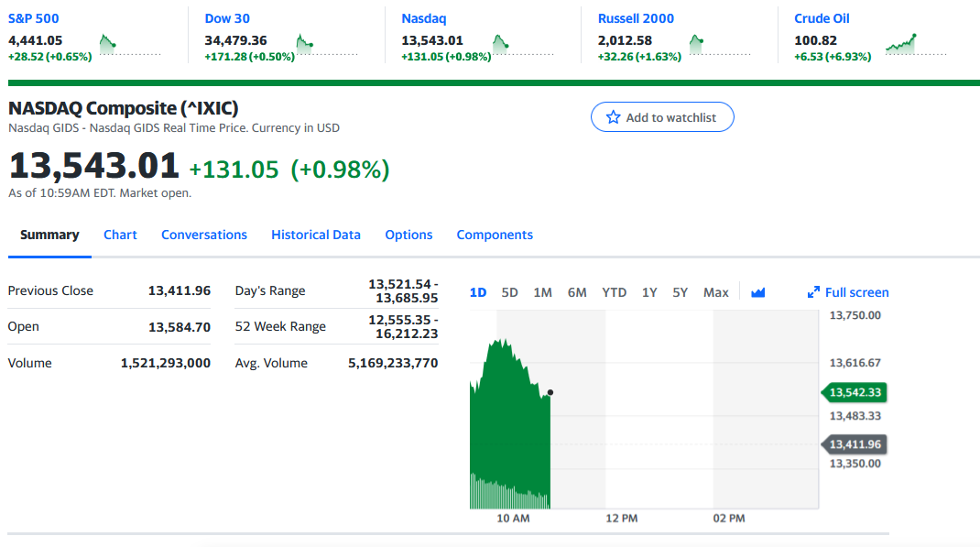980x547 pixels.
Task: View the Components tab
Action: click(495, 235)
